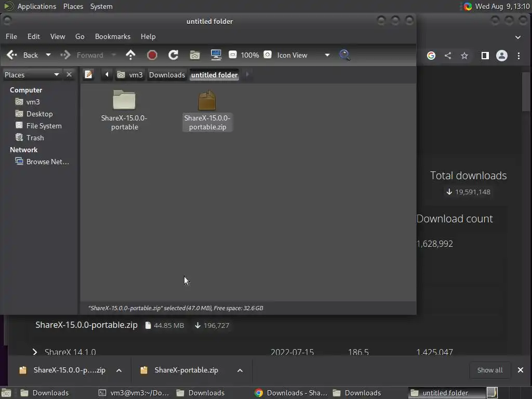532x399 pixels.
Task: Switch to untitled folder taskbar item
Action: (446, 393)
